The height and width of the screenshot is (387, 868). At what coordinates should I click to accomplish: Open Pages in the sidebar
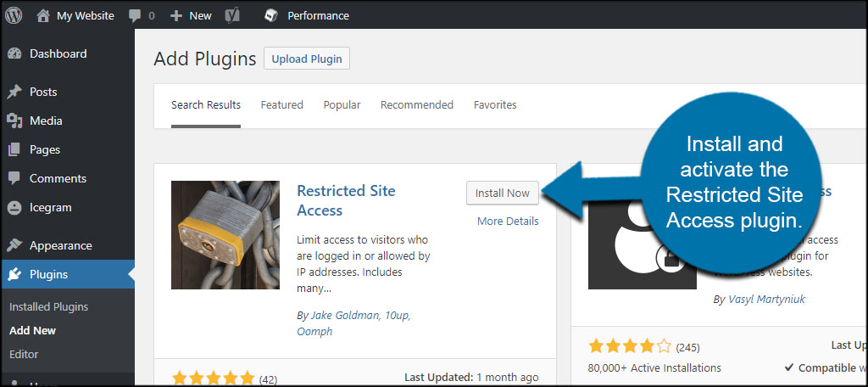(45, 149)
